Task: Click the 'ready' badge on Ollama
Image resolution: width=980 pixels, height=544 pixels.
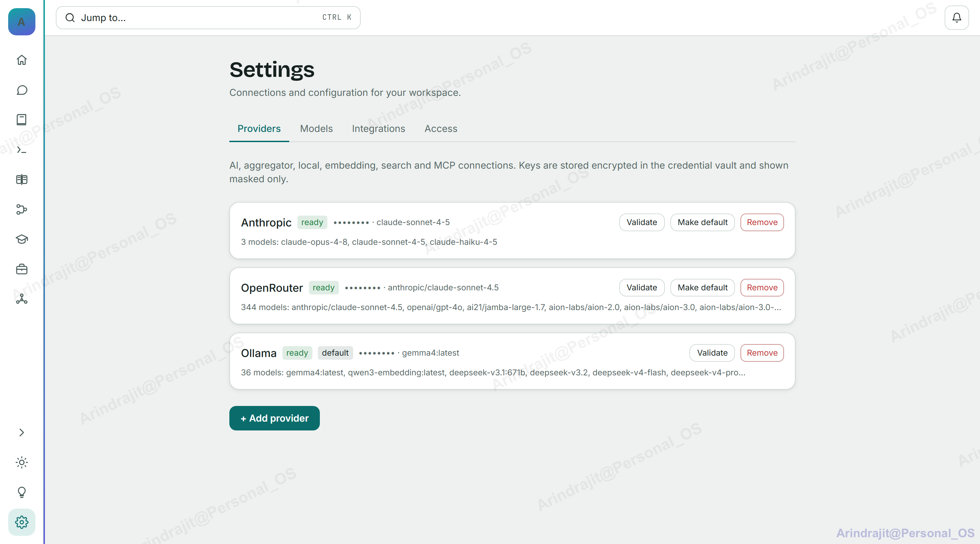Action: 297,353
